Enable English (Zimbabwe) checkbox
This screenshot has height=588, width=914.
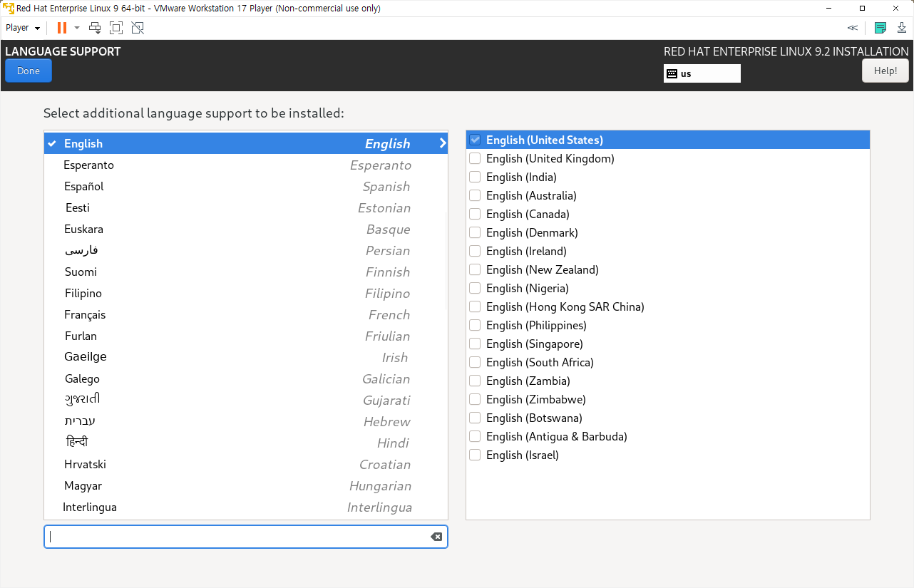475,399
